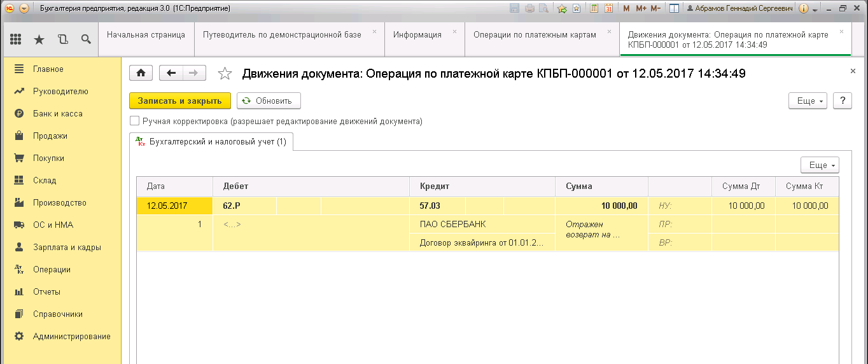The image size is (868, 364).
Task: Open the calculator icon in title bar
Action: pos(594,8)
